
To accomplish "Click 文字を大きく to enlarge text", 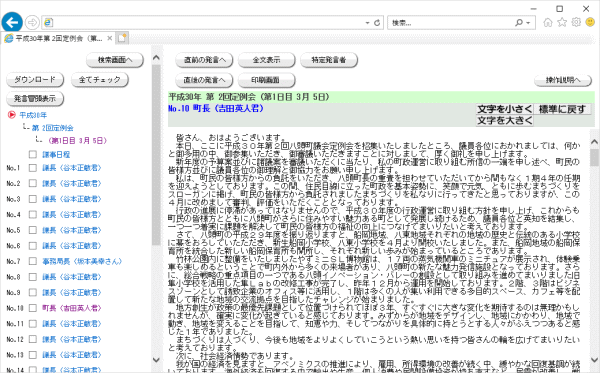I will (504, 121).
